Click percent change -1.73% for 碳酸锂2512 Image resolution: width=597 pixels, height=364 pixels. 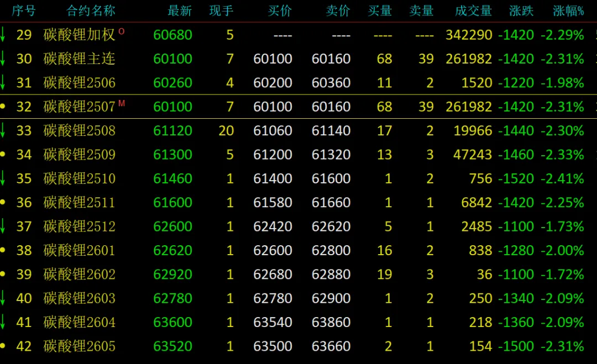562,226
